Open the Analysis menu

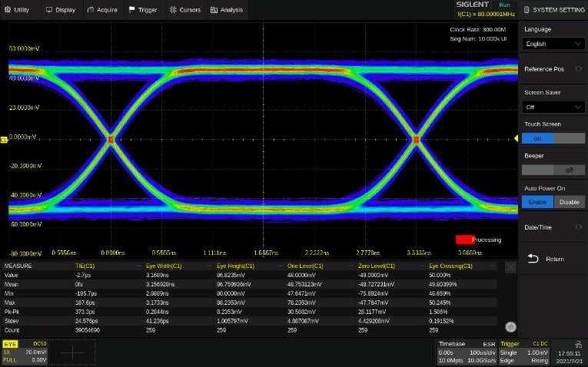(x=226, y=10)
